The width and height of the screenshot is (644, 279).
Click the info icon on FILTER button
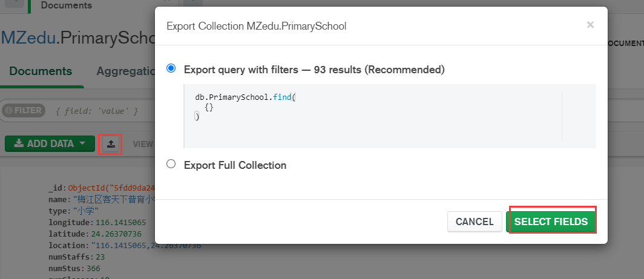tap(8, 111)
